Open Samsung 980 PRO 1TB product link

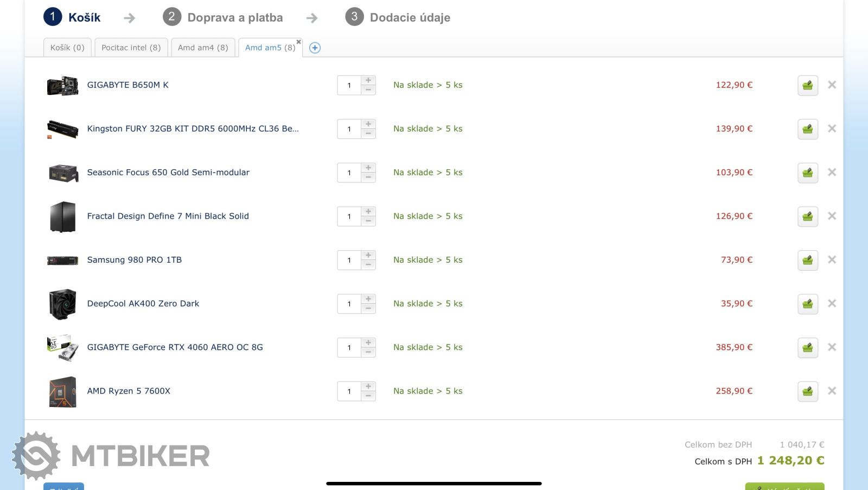pyautogui.click(x=134, y=260)
